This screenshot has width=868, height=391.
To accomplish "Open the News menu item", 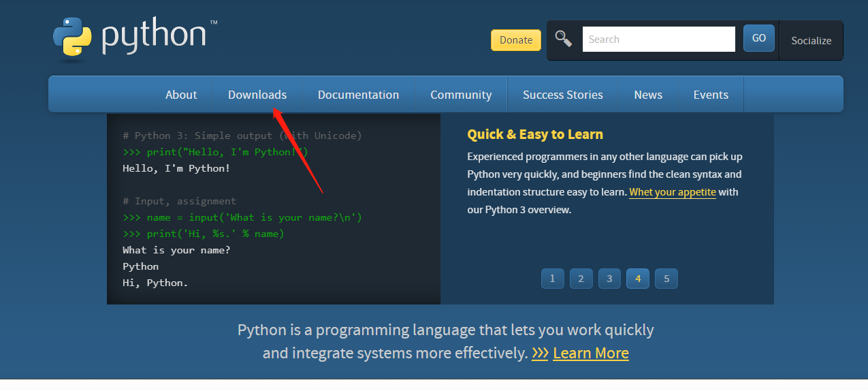I will pyautogui.click(x=648, y=95).
